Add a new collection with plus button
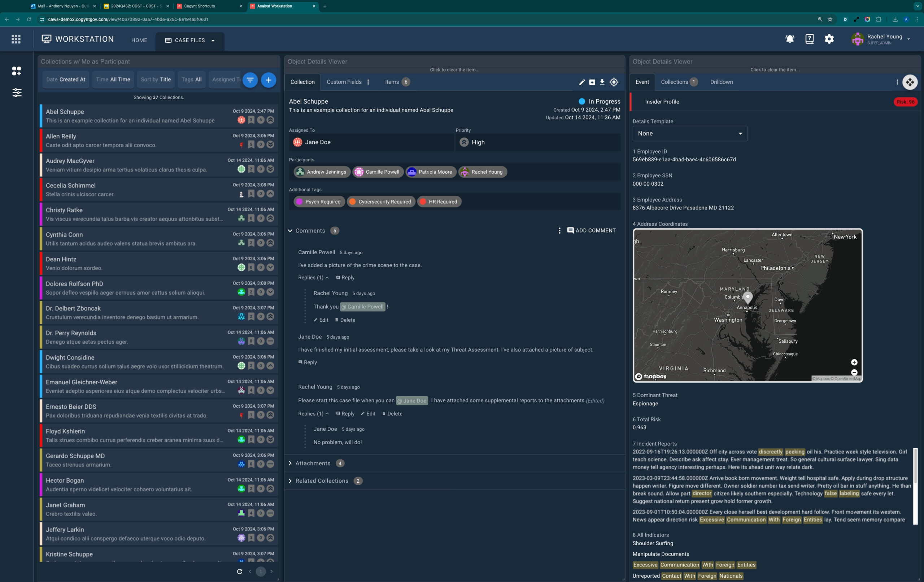Image resolution: width=924 pixels, height=582 pixels. tap(269, 80)
